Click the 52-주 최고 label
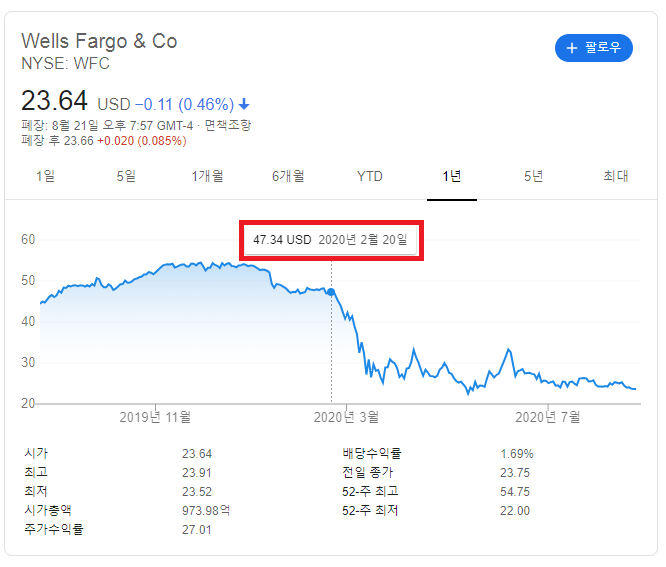The height and width of the screenshot is (567, 666). click(370, 491)
